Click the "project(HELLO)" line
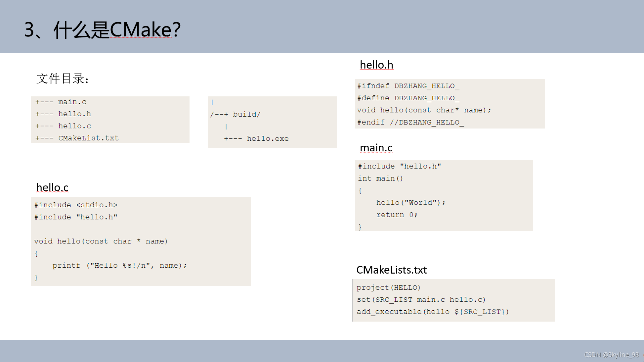 tap(388, 288)
